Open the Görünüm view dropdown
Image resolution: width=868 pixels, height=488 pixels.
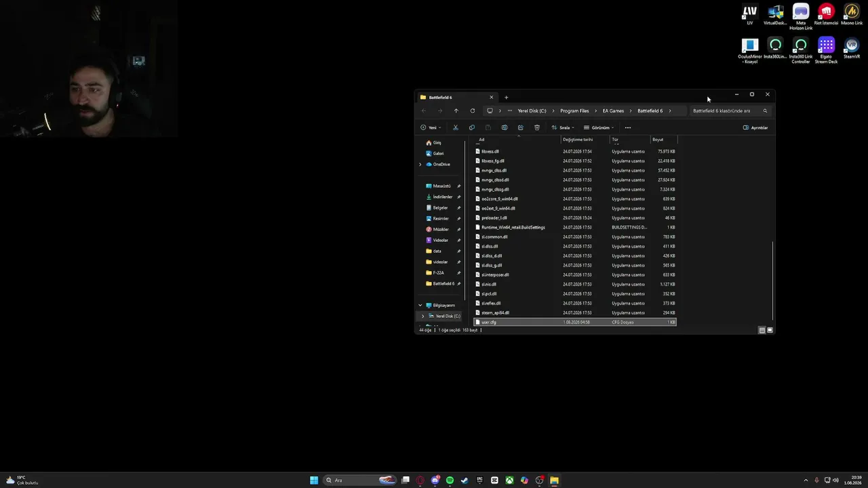(x=599, y=127)
